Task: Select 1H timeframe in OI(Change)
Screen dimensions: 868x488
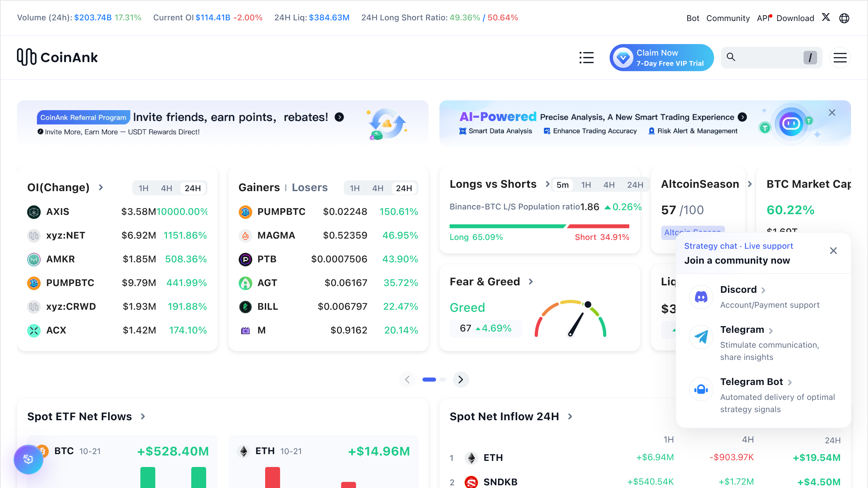Action: tap(143, 188)
